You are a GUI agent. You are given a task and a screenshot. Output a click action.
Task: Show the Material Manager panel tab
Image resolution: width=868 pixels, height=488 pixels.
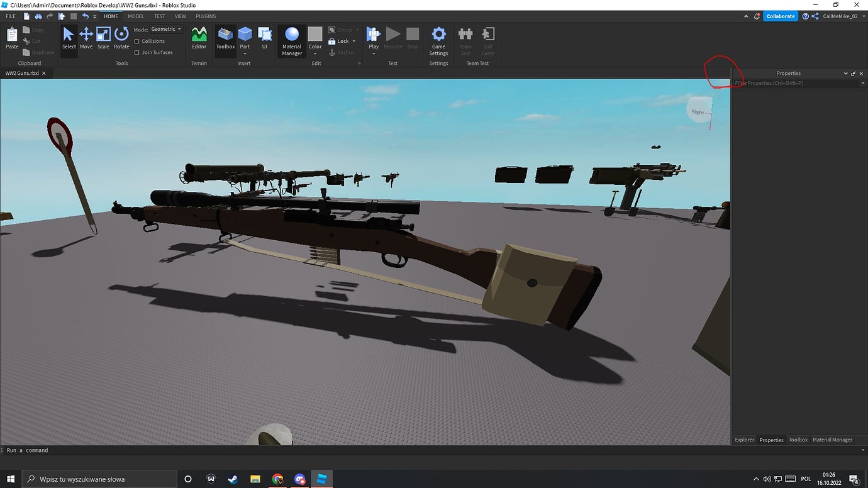(832, 440)
